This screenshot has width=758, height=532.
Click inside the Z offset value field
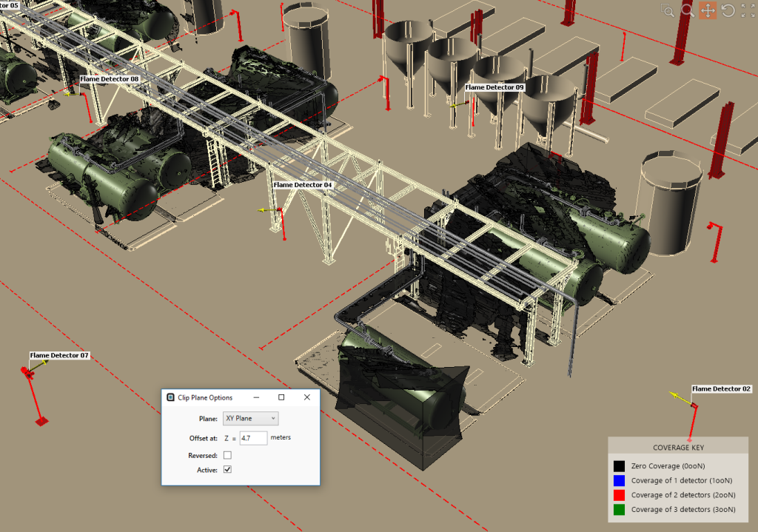[253, 437]
